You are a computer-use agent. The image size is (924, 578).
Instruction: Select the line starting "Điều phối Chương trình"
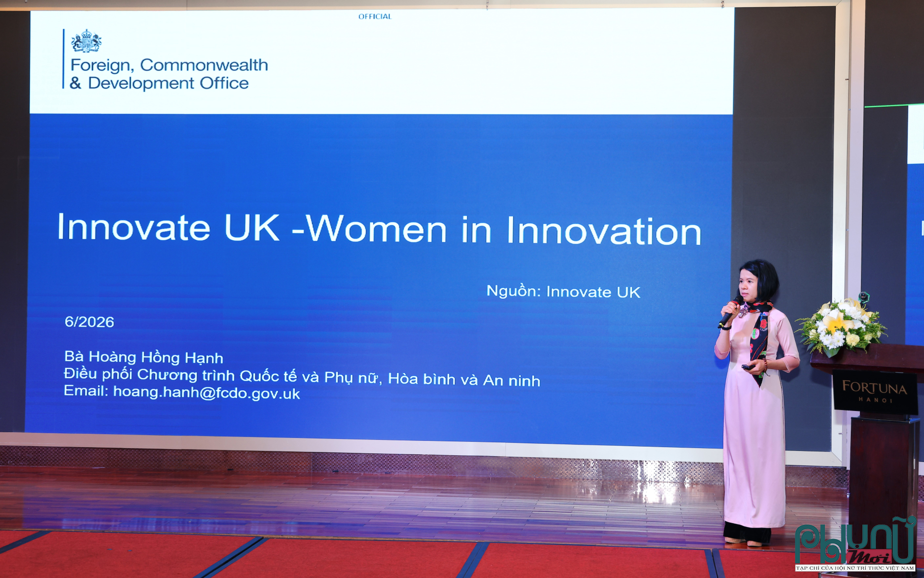(302, 377)
